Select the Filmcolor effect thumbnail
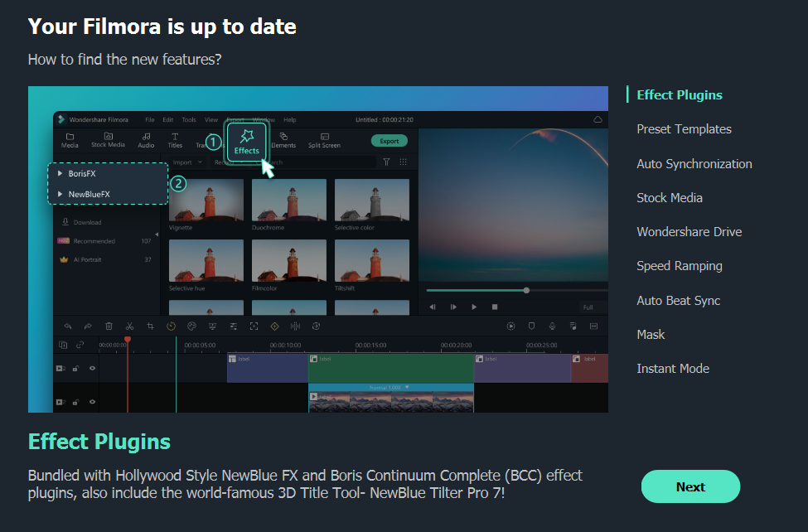This screenshot has height=532, width=808. [x=289, y=260]
